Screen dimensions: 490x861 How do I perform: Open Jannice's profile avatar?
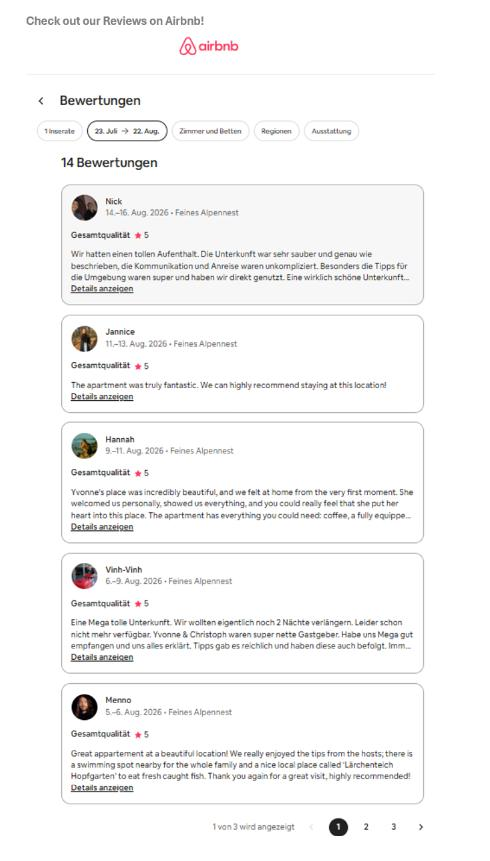[x=84, y=339]
